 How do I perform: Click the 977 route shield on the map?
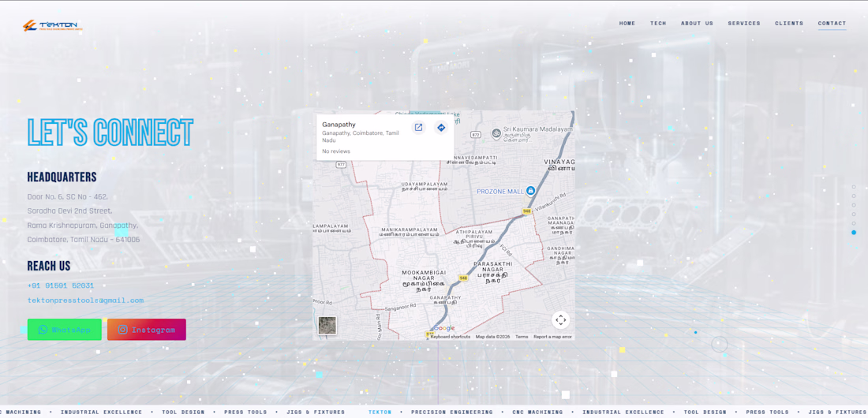[341, 165]
